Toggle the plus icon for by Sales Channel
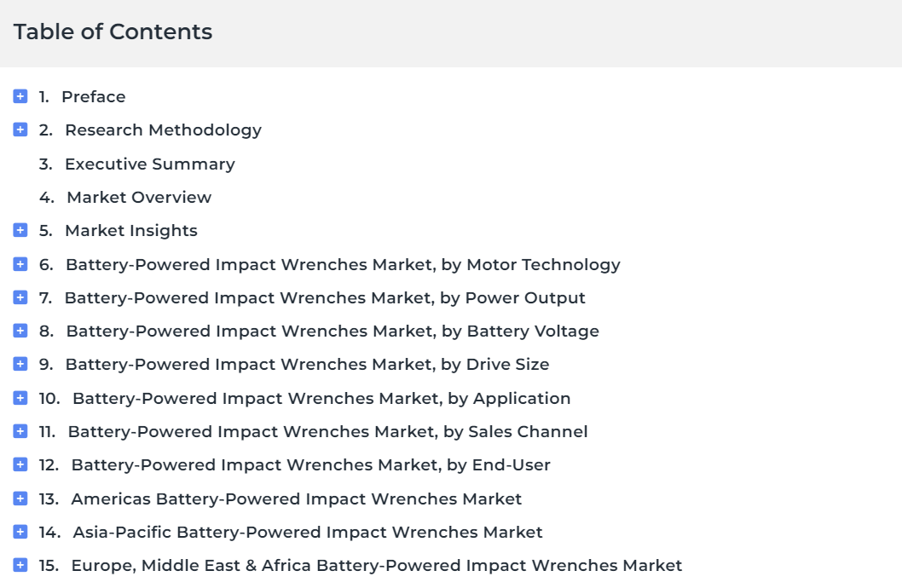This screenshot has height=588, width=902. click(20, 431)
